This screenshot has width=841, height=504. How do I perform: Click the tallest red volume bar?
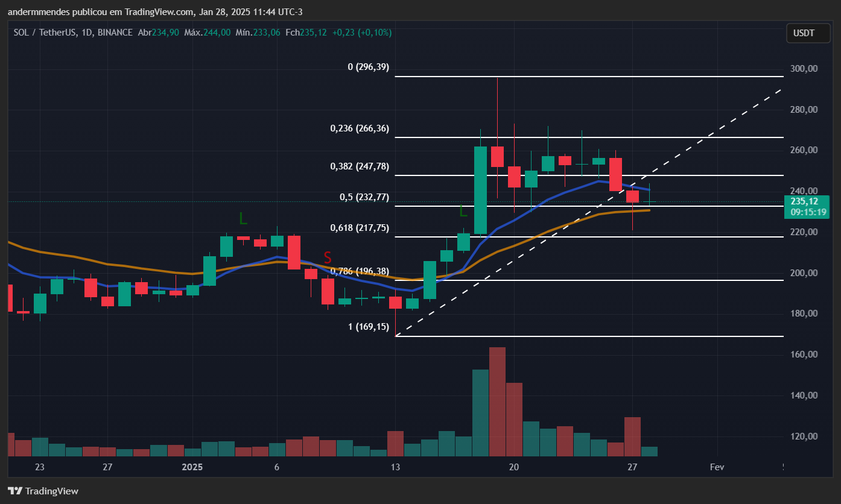coord(497,402)
